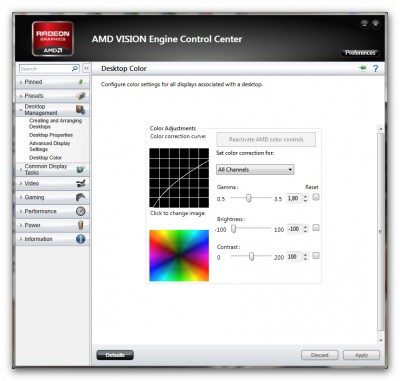Click the vertical scrollbar up arrow
The height and width of the screenshot is (381, 400).
[x=381, y=129]
